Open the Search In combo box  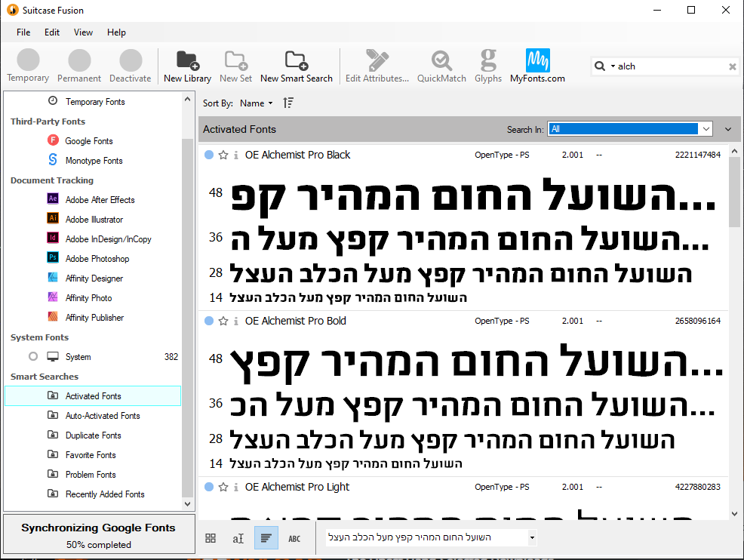point(630,129)
